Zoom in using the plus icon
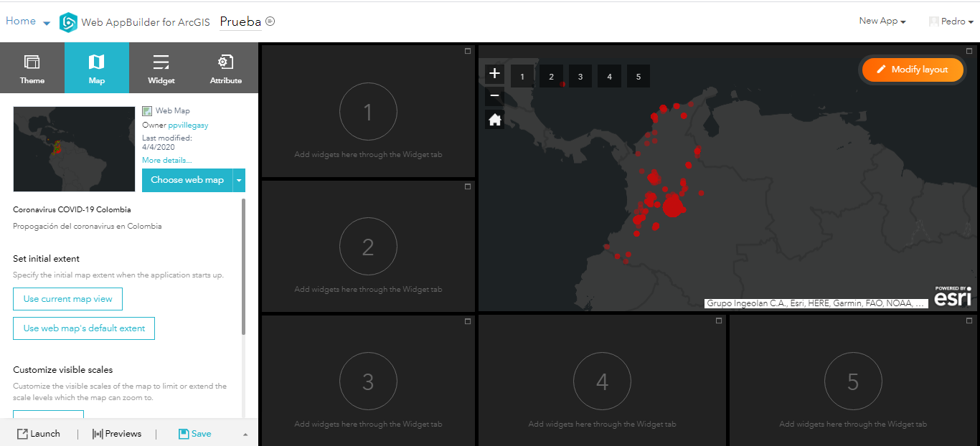 pos(494,73)
